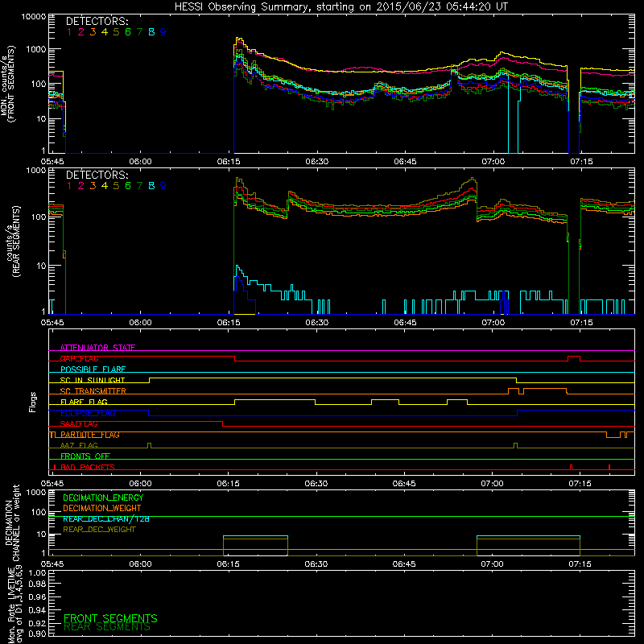This screenshot has width=644, height=644.
Task: Click the REAR_DEC_CHAN/128 legend label
Action: pos(106,518)
